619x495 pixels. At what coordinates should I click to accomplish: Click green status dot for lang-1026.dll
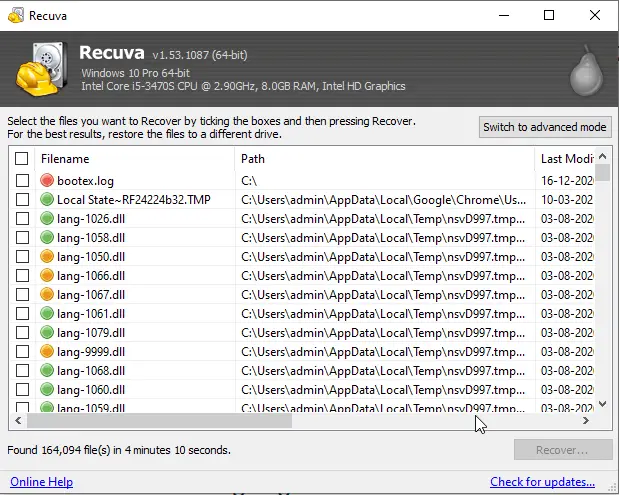point(47,218)
